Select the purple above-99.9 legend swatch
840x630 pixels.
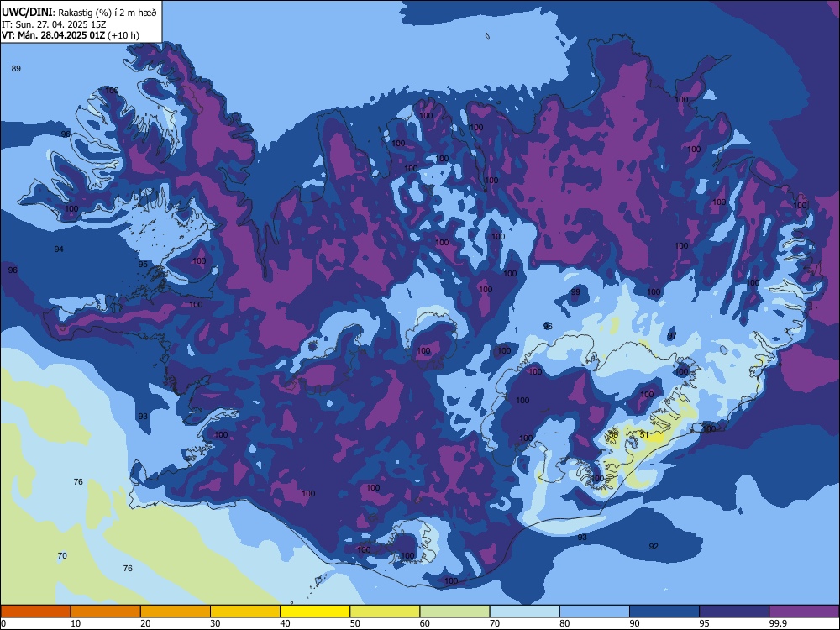[x=804, y=612]
